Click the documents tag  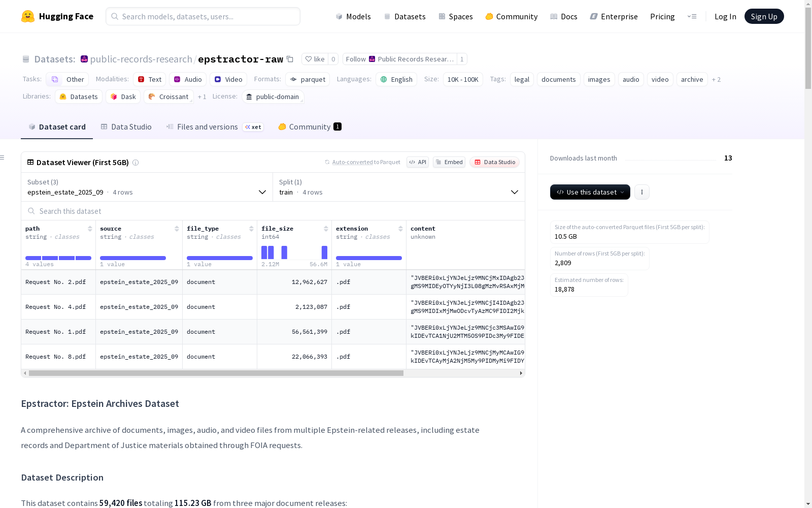click(x=559, y=79)
